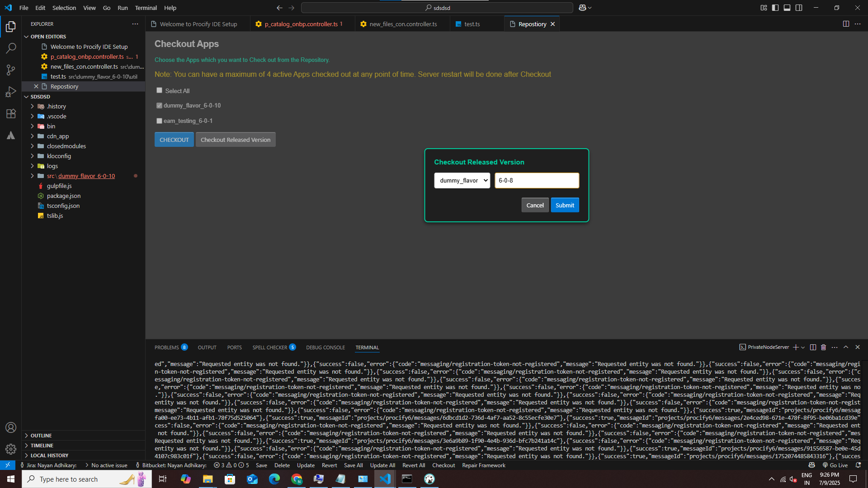Open the Selection menu
The height and width of the screenshot is (488, 868).
point(64,8)
